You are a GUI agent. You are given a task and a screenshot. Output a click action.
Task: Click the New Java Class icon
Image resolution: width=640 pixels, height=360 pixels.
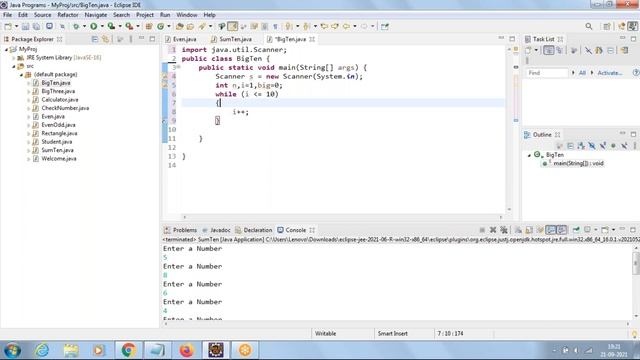(x=160, y=27)
